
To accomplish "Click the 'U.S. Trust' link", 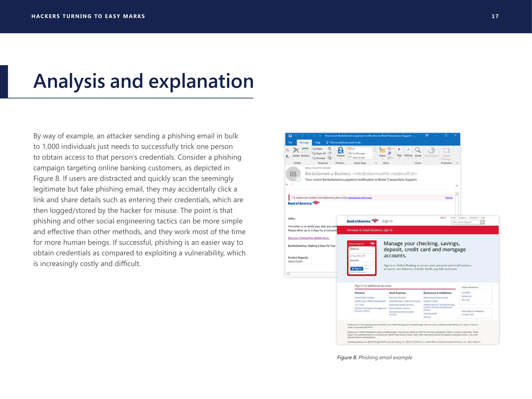I will tap(359, 305).
